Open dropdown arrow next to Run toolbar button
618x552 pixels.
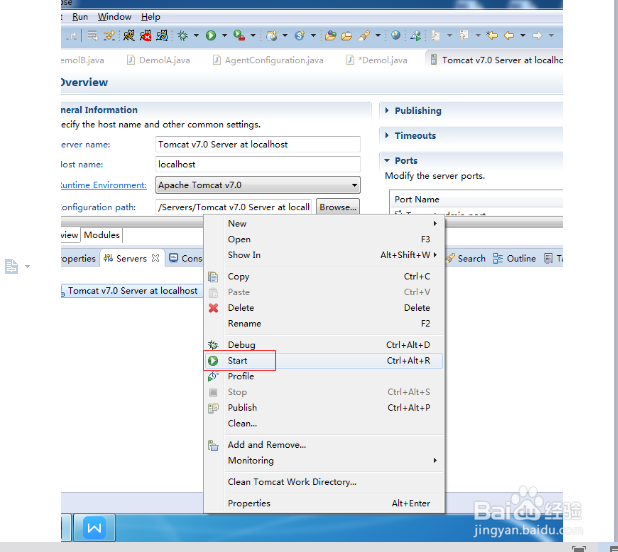tap(224, 35)
